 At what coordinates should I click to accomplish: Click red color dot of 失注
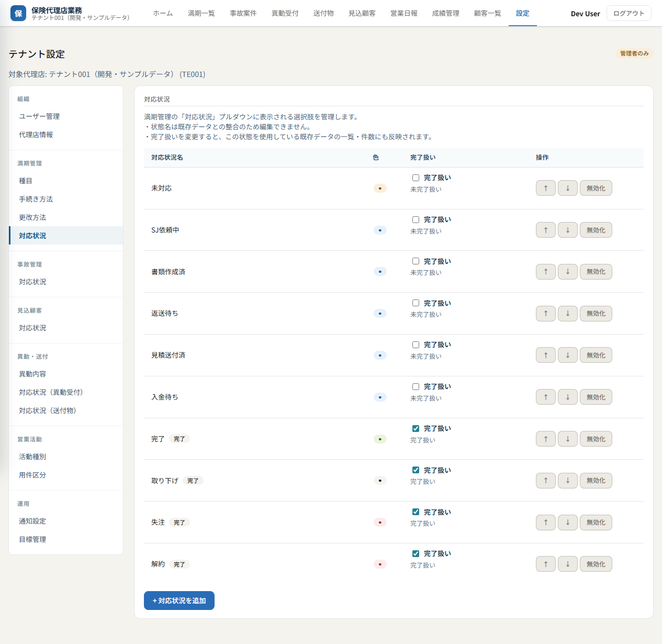(x=380, y=523)
